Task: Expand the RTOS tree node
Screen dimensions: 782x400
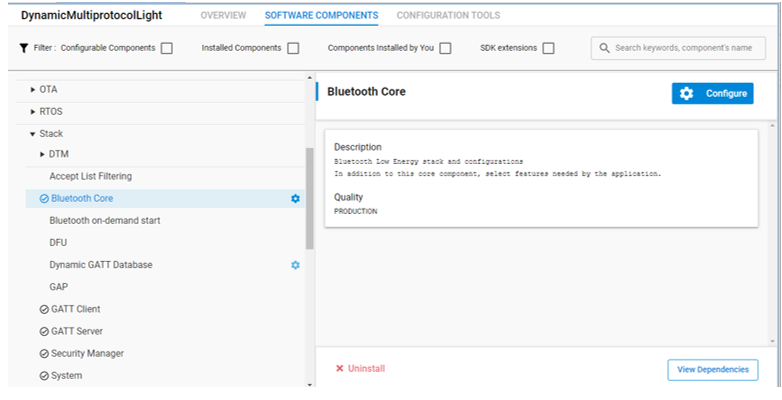Action: pyautogui.click(x=33, y=112)
